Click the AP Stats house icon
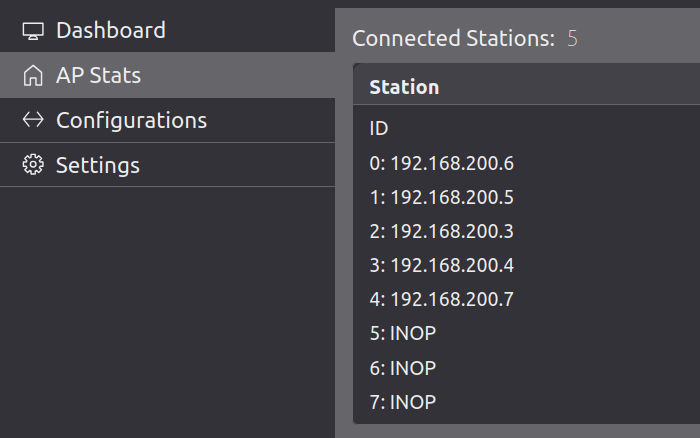 [x=33, y=76]
